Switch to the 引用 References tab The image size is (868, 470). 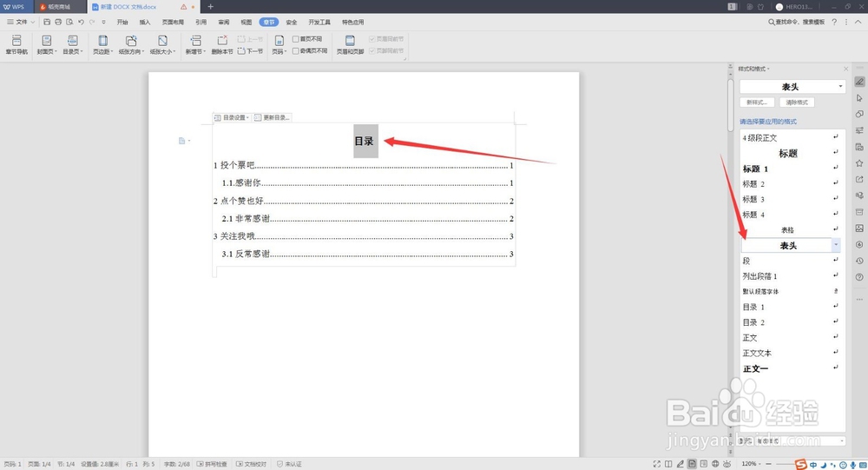[x=201, y=23]
